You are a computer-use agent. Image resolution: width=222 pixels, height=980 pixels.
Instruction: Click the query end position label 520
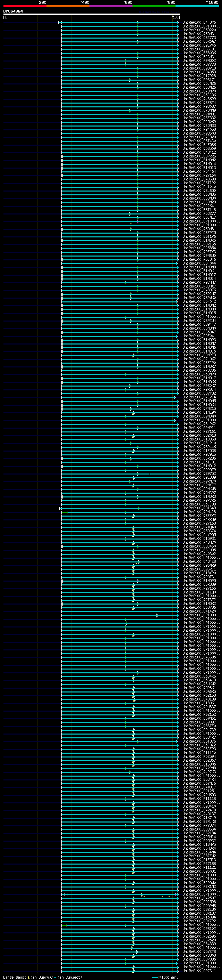[x=175, y=17]
